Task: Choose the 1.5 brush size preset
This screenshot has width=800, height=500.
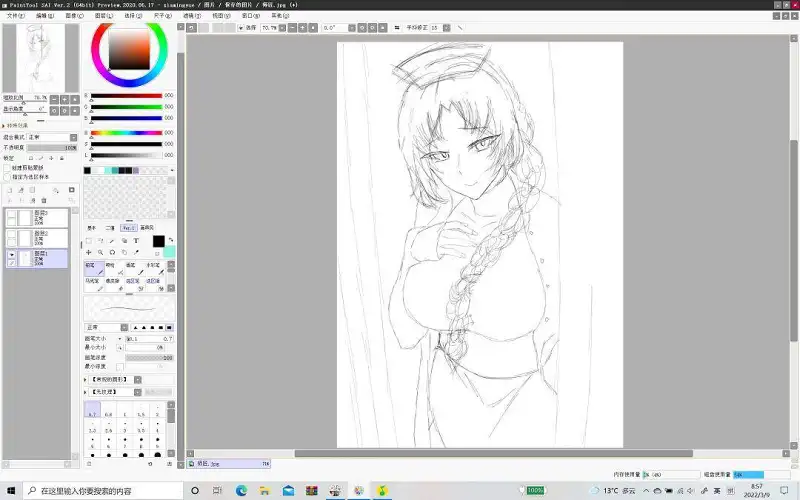Action: click(x=141, y=410)
